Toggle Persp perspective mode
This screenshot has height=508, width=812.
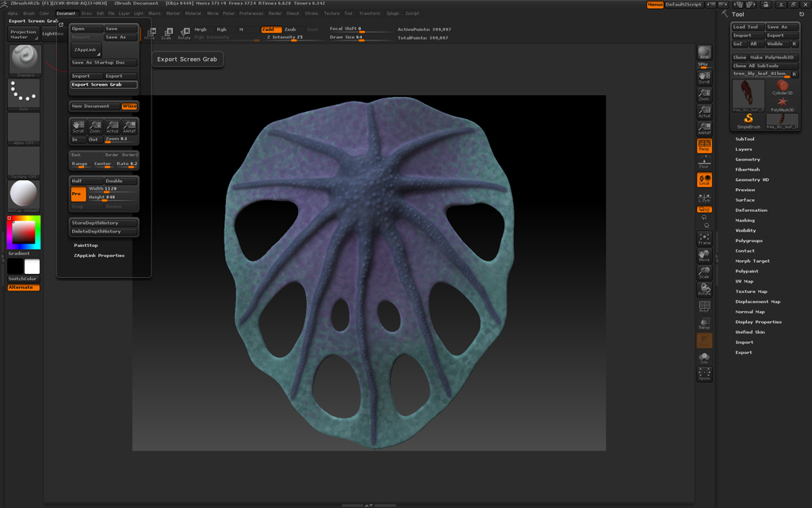coord(704,146)
